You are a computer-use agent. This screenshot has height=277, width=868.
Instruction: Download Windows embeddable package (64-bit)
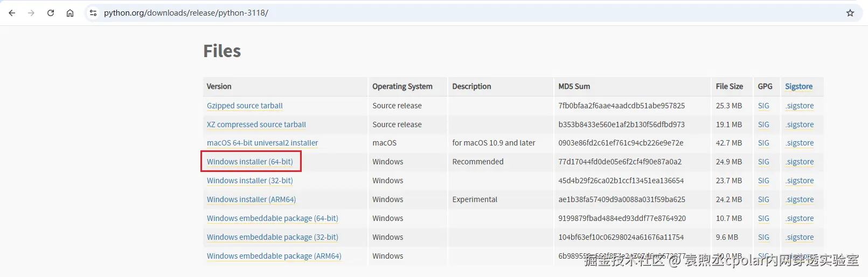tap(273, 218)
